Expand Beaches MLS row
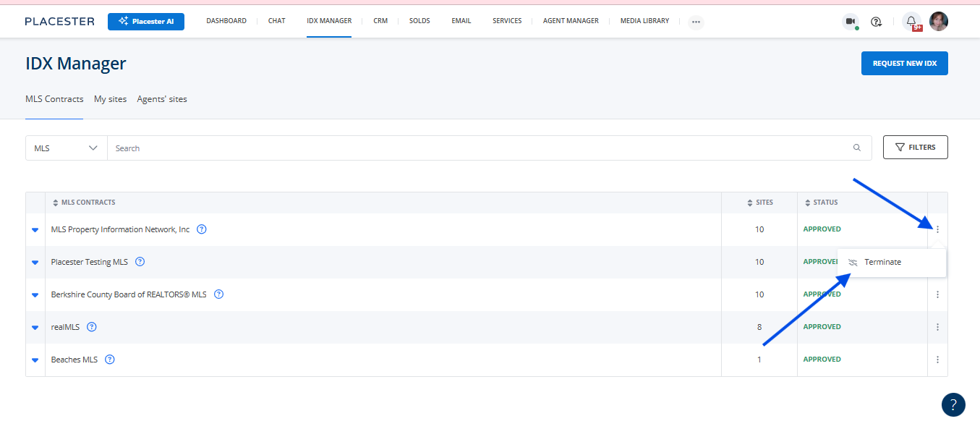The height and width of the screenshot is (429, 980). pos(35,360)
